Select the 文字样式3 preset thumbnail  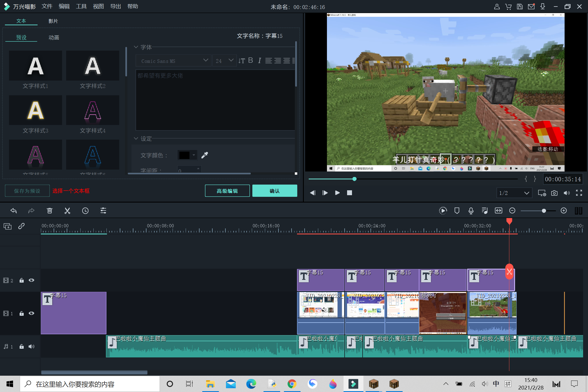point(35,110)
